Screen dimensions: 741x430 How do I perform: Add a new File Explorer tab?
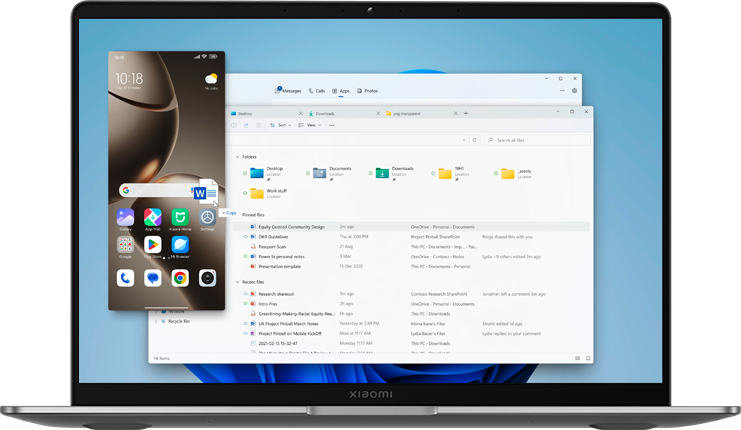pyautogui.click(x=466, y=113)
